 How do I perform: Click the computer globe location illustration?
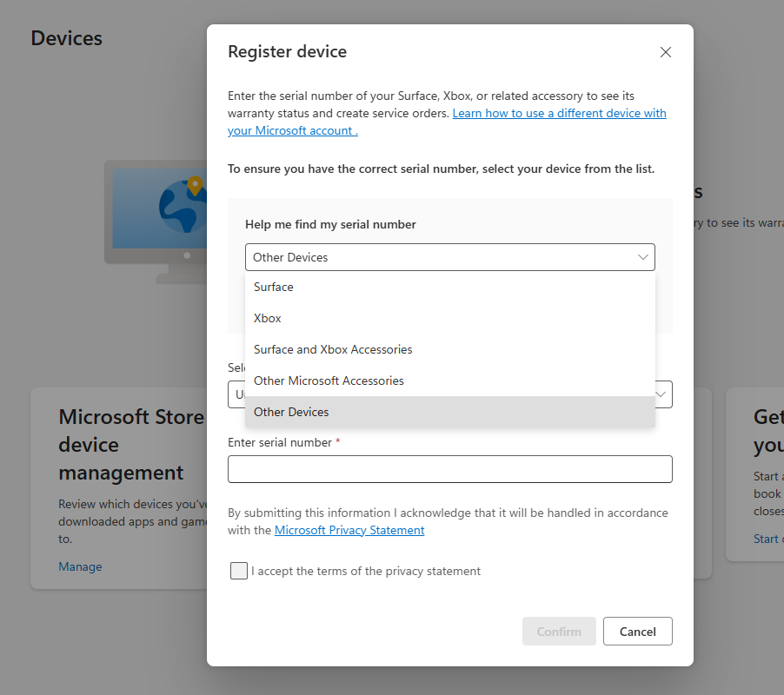(156, 222)
